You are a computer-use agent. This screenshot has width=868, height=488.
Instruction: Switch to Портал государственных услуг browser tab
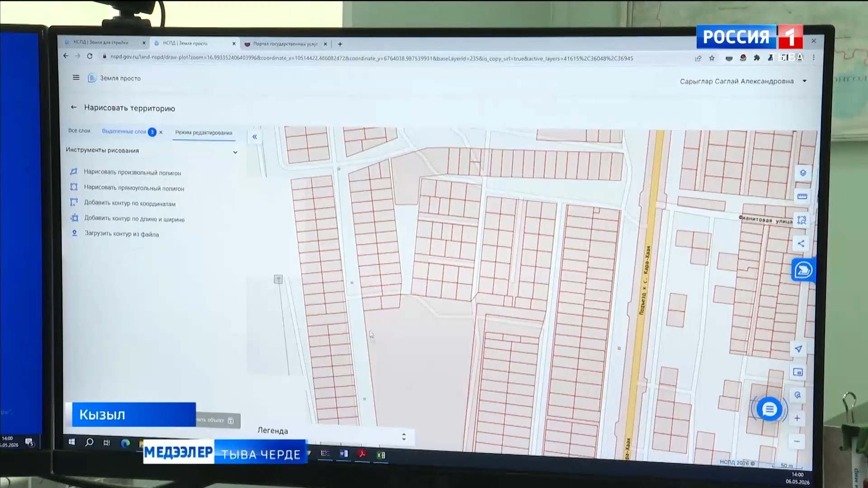(285, 44)
